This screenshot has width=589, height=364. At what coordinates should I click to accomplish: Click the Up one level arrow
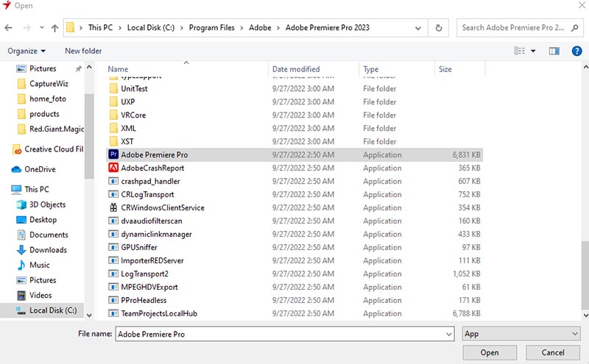point(54,28)
